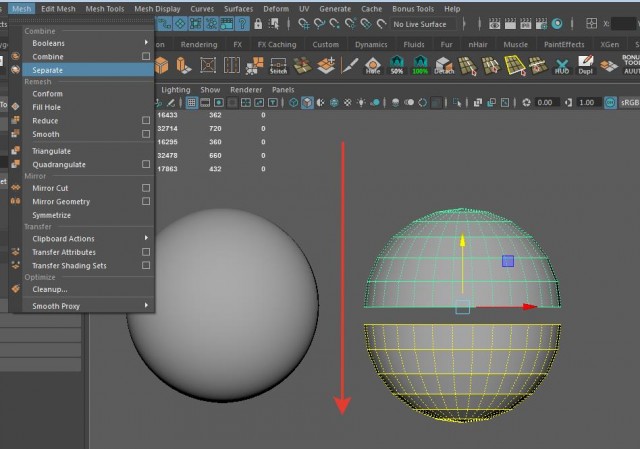This screenshot has width=640, height=449.
Task: Click the Dupl shelf icon
Action: click(585, 65)
